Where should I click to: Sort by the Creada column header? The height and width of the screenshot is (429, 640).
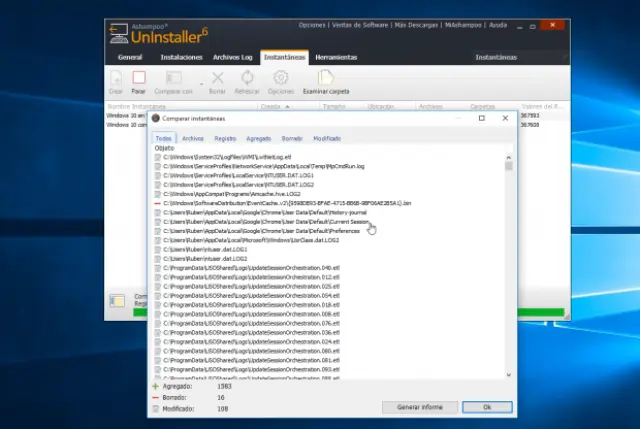coord(272,105)
